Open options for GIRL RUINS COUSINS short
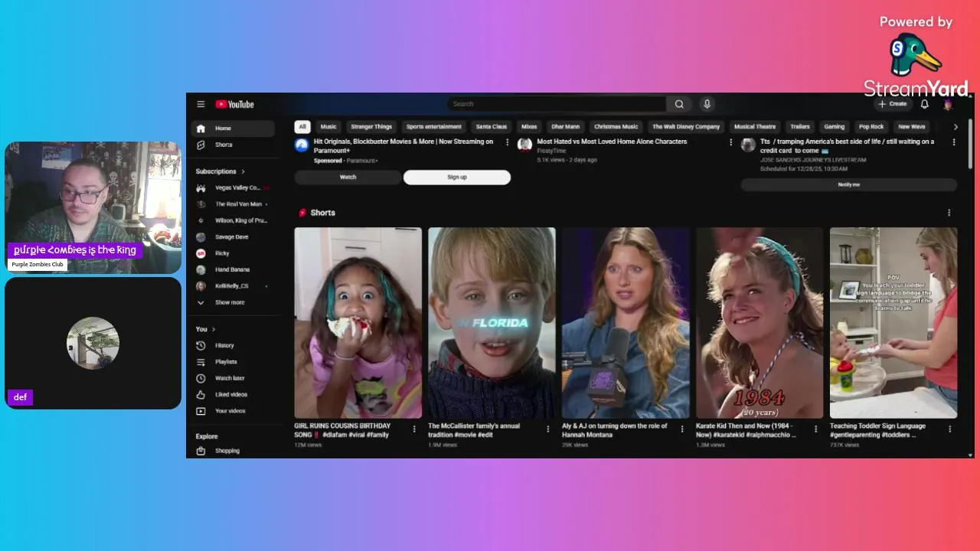980x551 pixels. click(x=414, y=429)
